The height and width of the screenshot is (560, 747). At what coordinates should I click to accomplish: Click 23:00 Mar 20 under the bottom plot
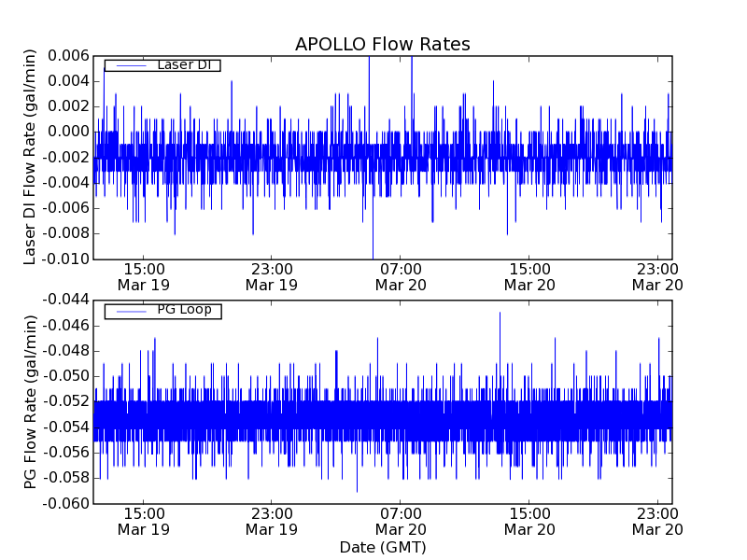click(658, 520)
